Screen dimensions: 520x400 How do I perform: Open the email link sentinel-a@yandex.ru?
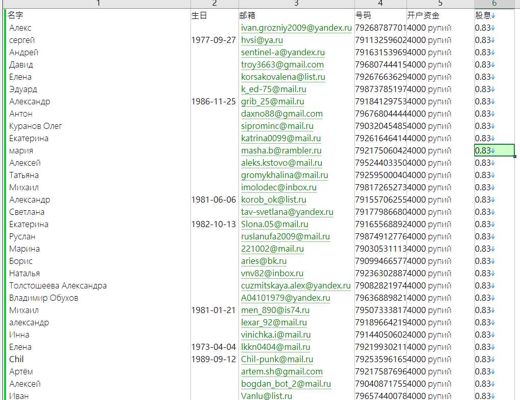pos(283,52)
